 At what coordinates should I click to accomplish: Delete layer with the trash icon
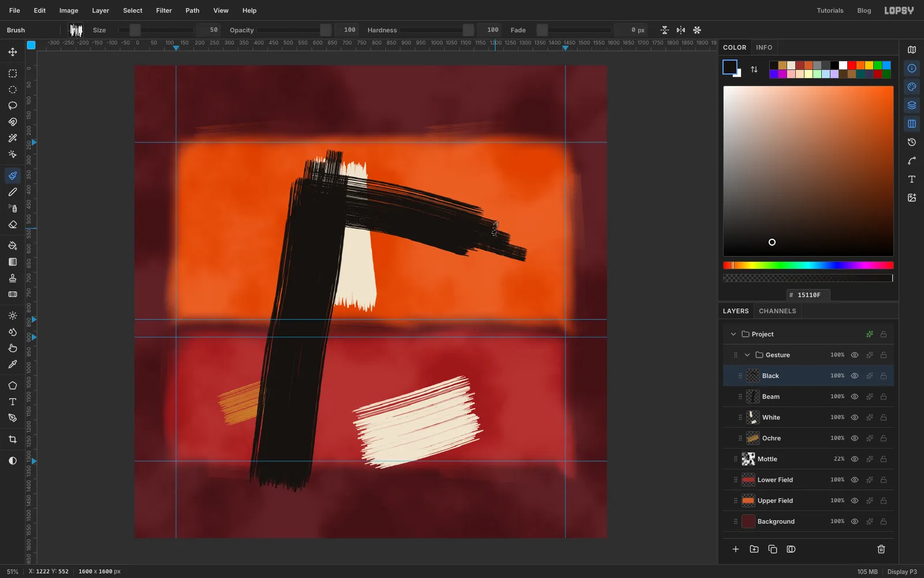click(x=881, y=549)
